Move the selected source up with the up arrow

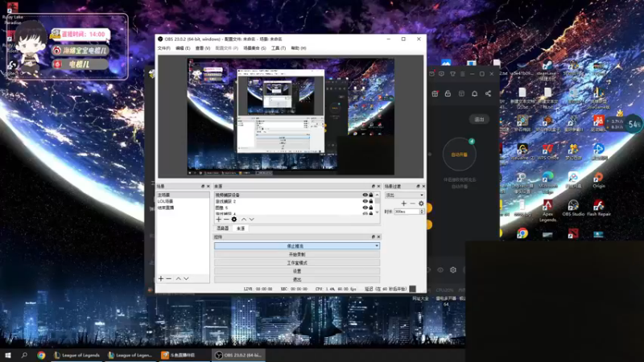click(244, 220)
